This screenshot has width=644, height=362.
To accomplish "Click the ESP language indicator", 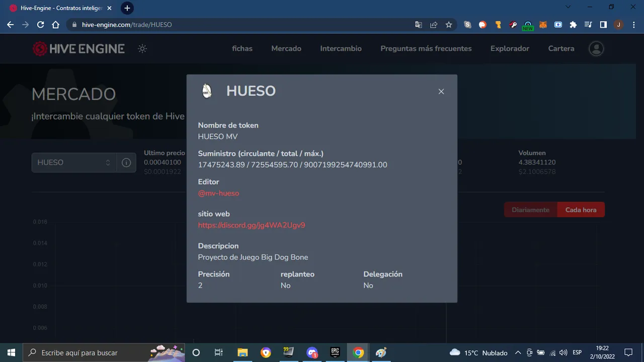I will [577, 352].
